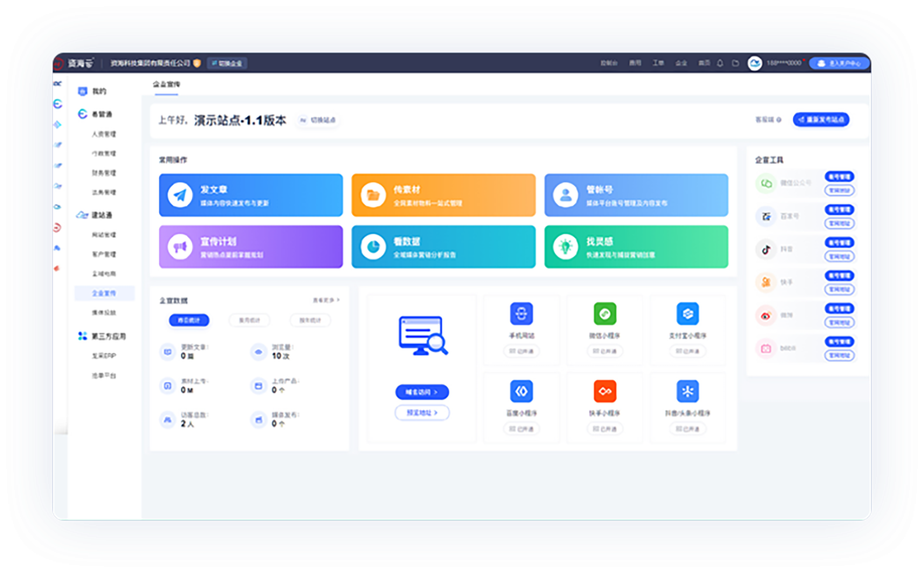Click the 看数据 pie chart icon

373,247
